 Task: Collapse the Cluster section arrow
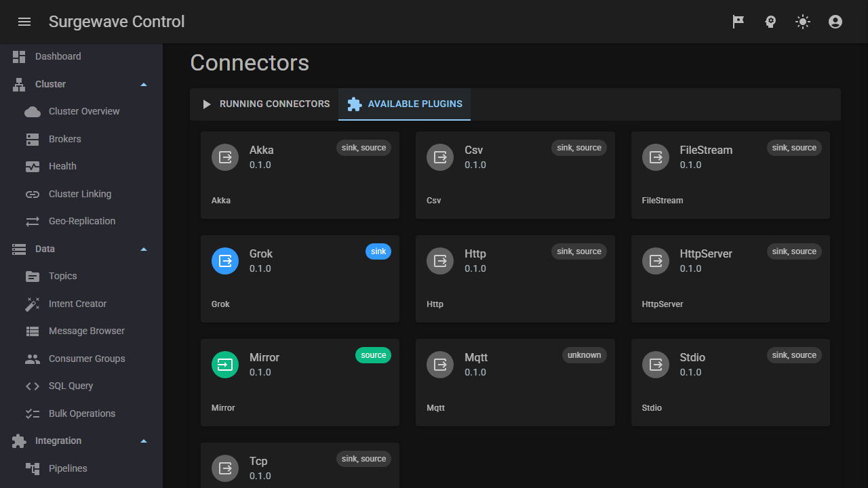coord(143,85)
